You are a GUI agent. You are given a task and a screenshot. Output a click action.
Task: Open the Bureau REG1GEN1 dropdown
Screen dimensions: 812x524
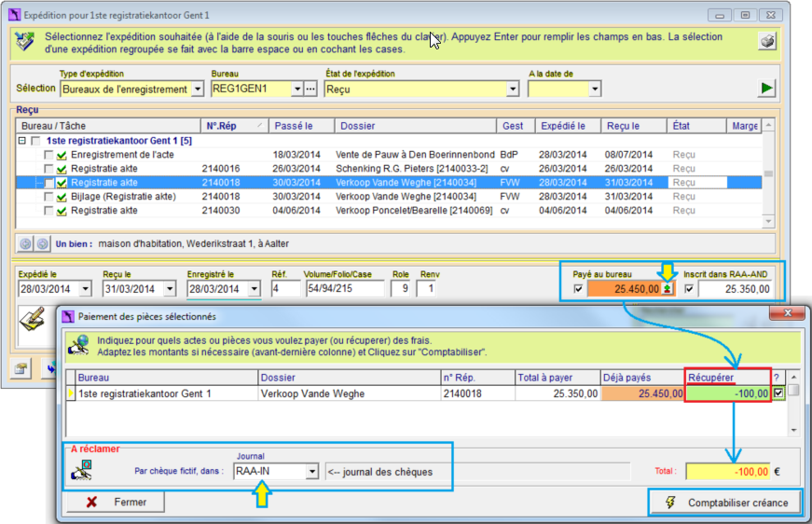297,90
